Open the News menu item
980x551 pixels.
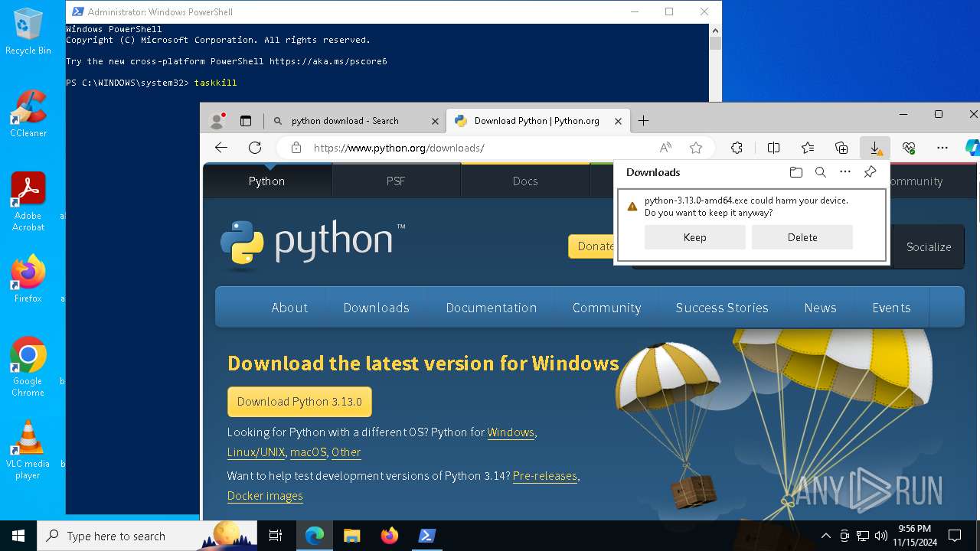point(820,308)
